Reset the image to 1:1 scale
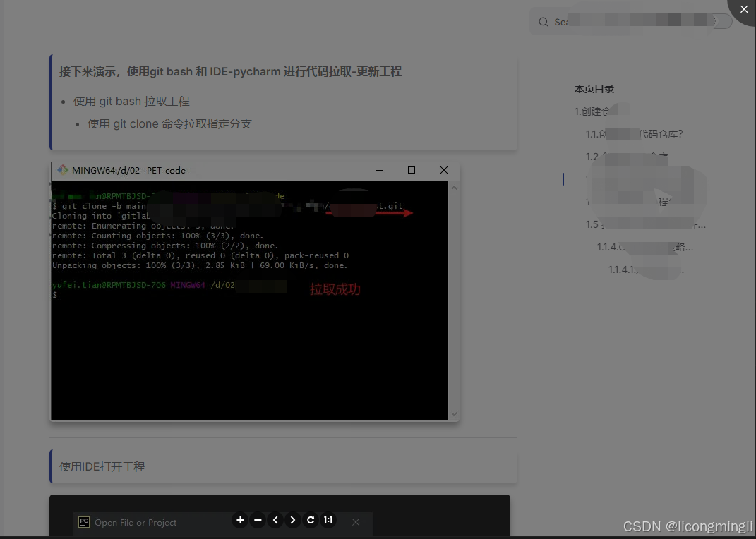This screenshot has height=539, width=756. click(328, 520)
